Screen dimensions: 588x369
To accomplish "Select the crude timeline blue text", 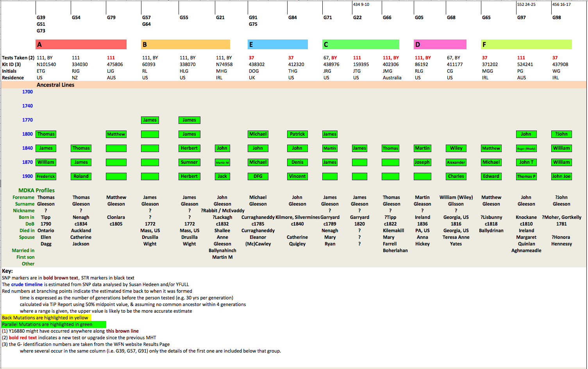I will point(27,284).
